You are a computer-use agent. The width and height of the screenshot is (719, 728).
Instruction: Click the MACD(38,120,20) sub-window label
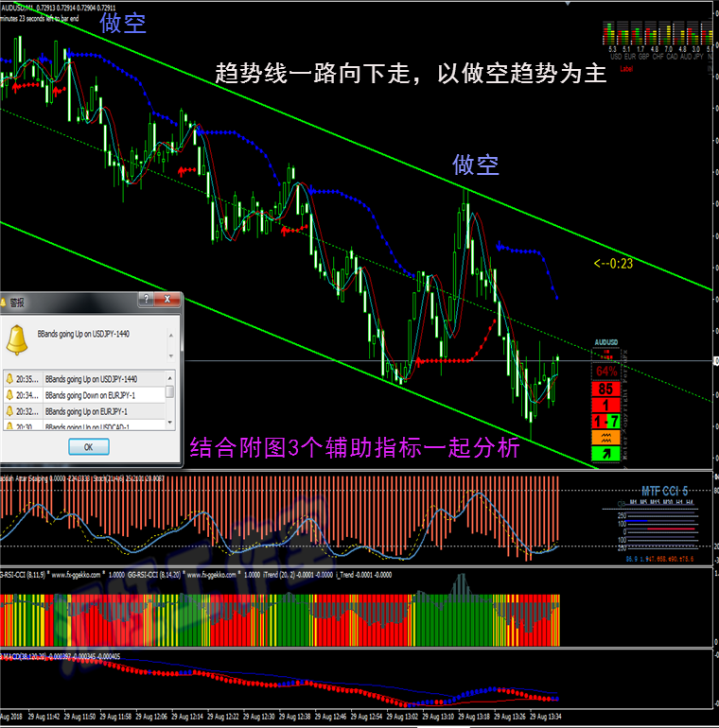61,656
